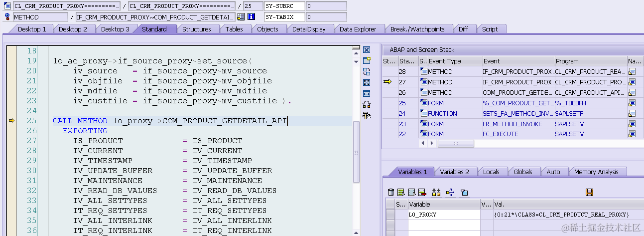Click the blue info icon in header
This screenshot has height=236, width=644.
point(251,17)
